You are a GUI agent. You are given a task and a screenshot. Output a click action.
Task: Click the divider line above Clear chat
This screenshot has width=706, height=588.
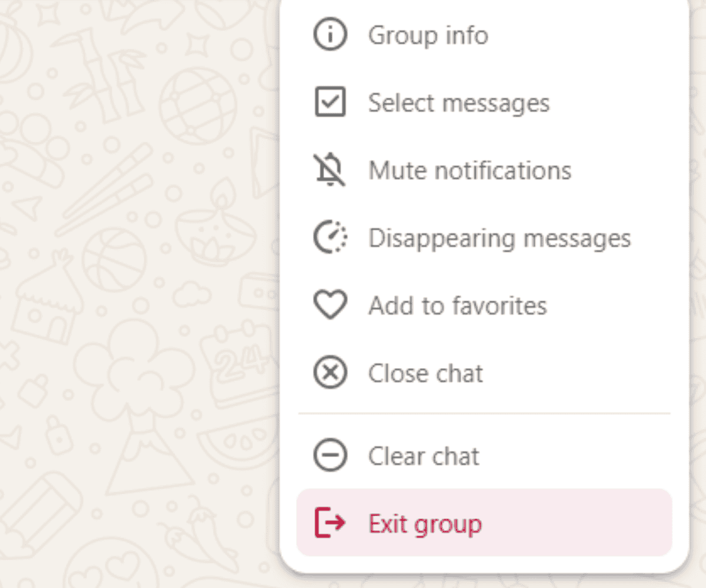(x=484, y=413)
